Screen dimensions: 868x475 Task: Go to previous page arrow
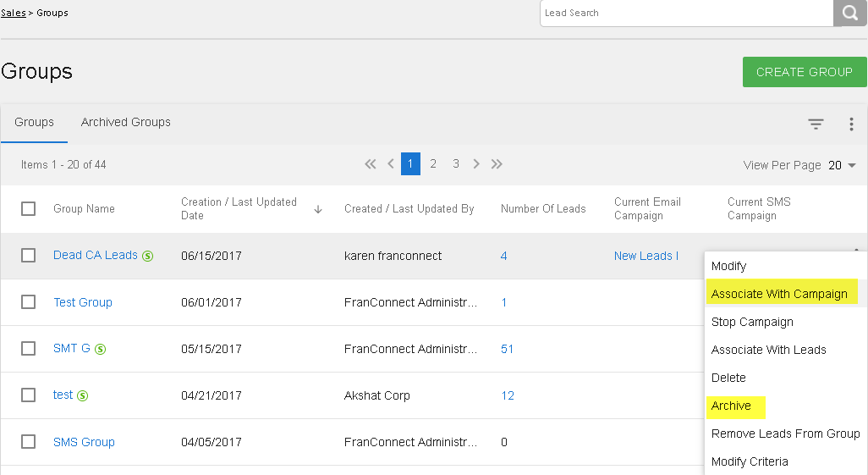click(391, 164)
